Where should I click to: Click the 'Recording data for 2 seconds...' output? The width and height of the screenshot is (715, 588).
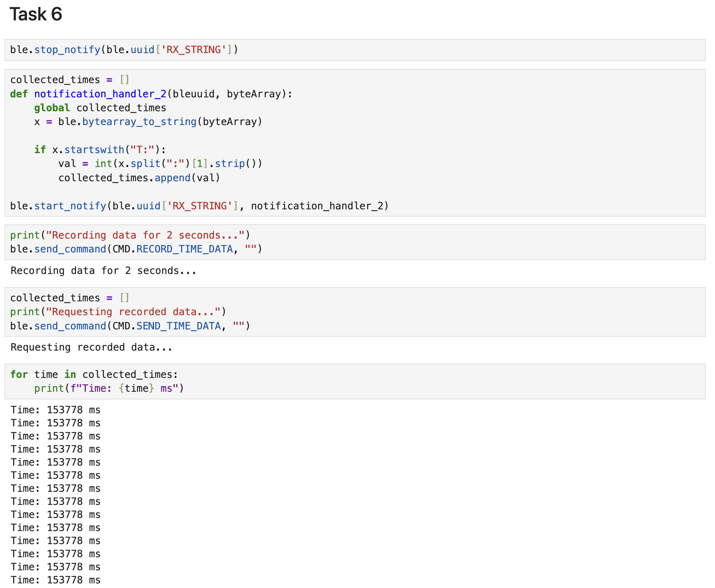[103, 271]
